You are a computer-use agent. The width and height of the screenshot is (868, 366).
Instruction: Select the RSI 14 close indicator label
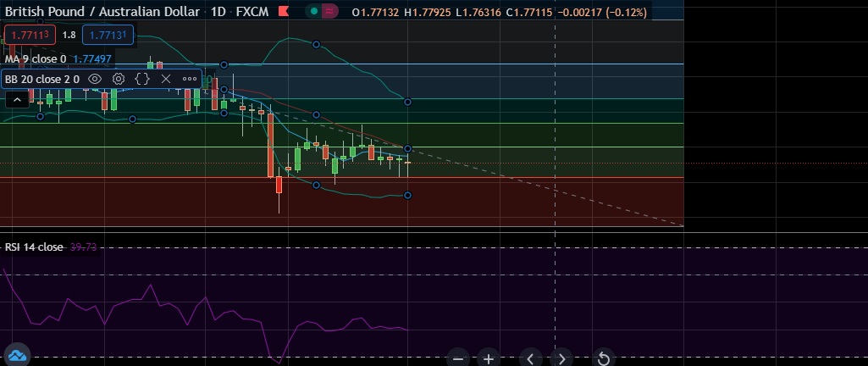(x=34, y=247)
